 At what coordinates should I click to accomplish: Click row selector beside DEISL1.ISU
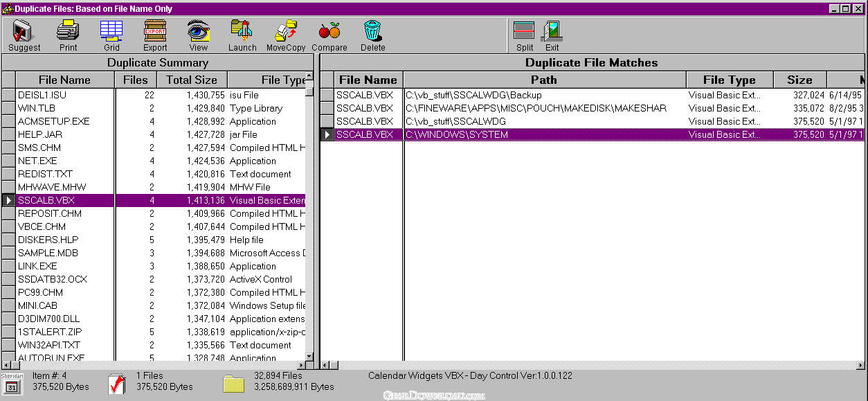pyautogui.click(x=8, y=95)
